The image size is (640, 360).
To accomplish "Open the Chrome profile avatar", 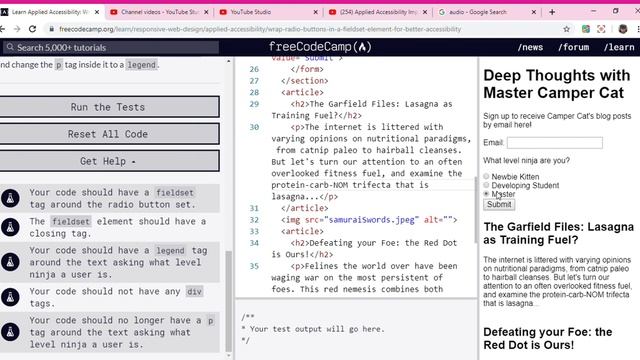I will 623,29.
